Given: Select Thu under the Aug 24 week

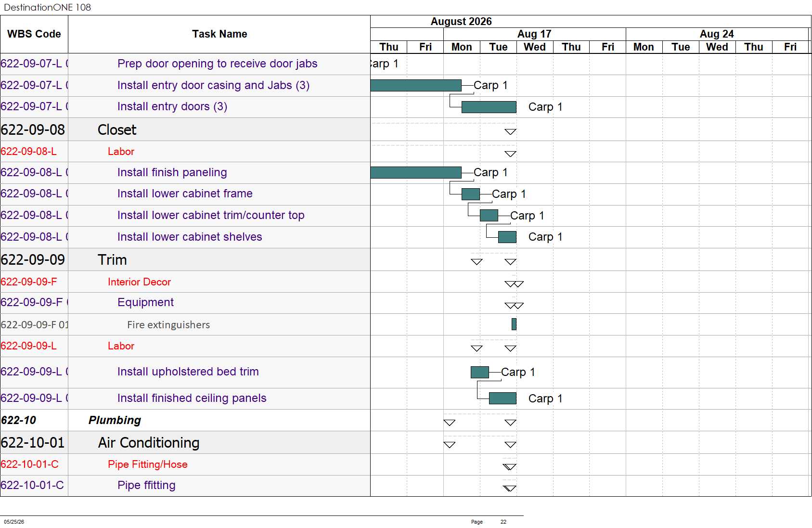Looking at the screenshot, I should [x=754, y=47].
